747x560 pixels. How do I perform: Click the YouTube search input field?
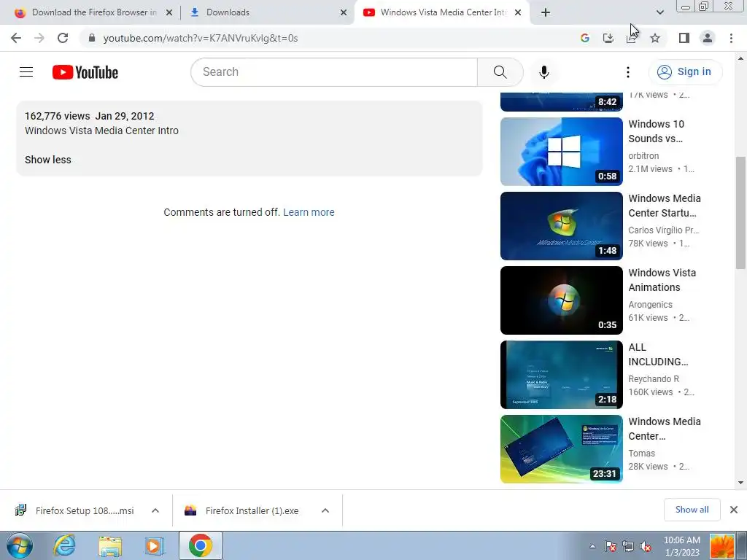click(x=333, y=72)
